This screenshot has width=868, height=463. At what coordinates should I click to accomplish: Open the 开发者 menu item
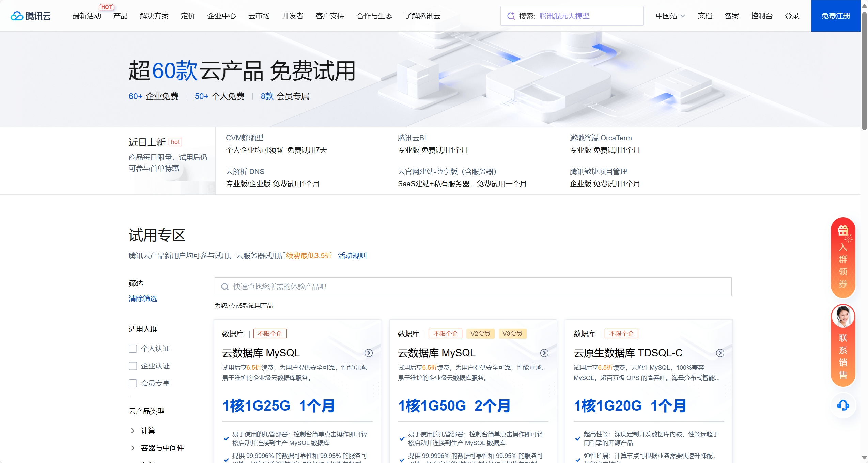pos(292,16)
